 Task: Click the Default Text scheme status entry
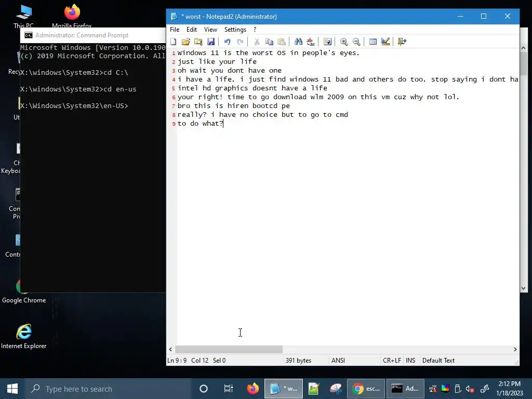438,361
